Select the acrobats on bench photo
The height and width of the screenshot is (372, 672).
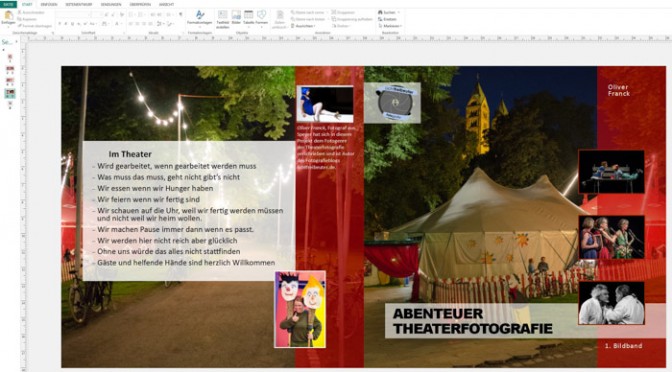coord(611,171)
